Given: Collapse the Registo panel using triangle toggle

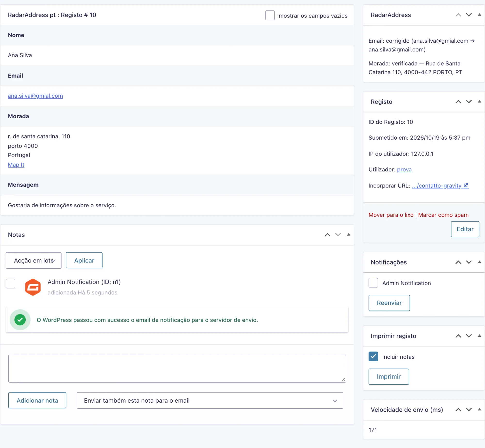Looking at the screenshot, I should coord(479,102).
